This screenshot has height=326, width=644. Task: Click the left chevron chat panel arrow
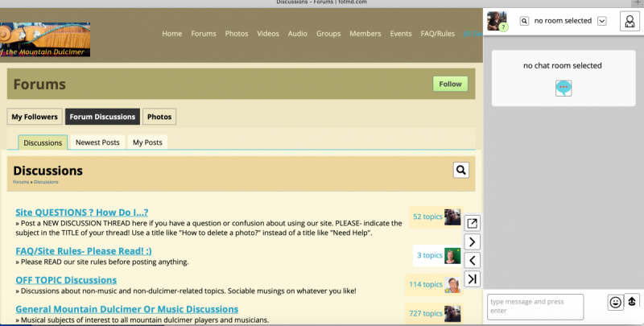[473, 260]
